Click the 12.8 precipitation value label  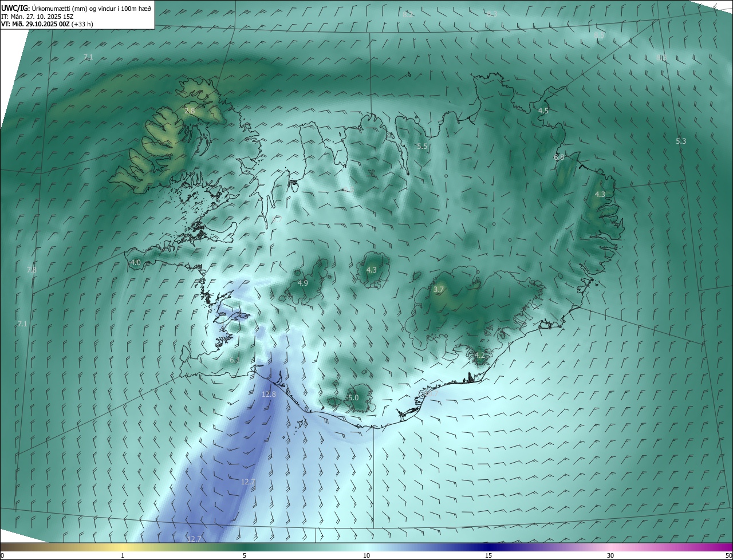pyautogui.click(x=269, y=394)
